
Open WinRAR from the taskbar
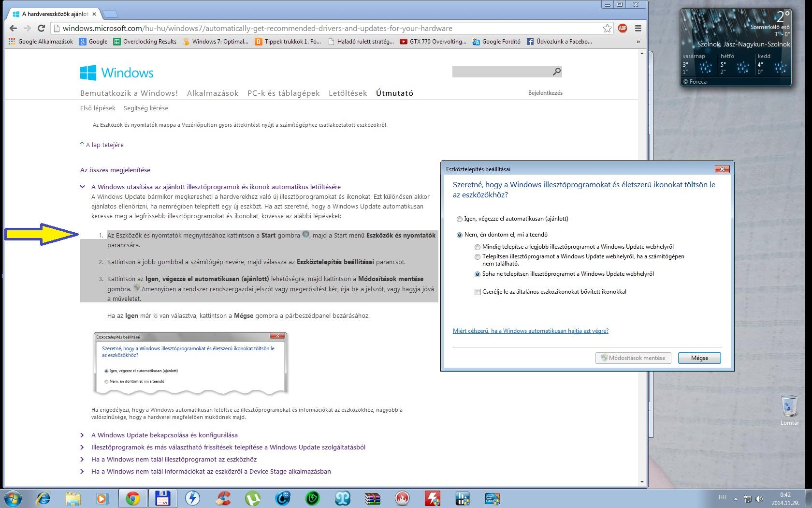(372, 498)
